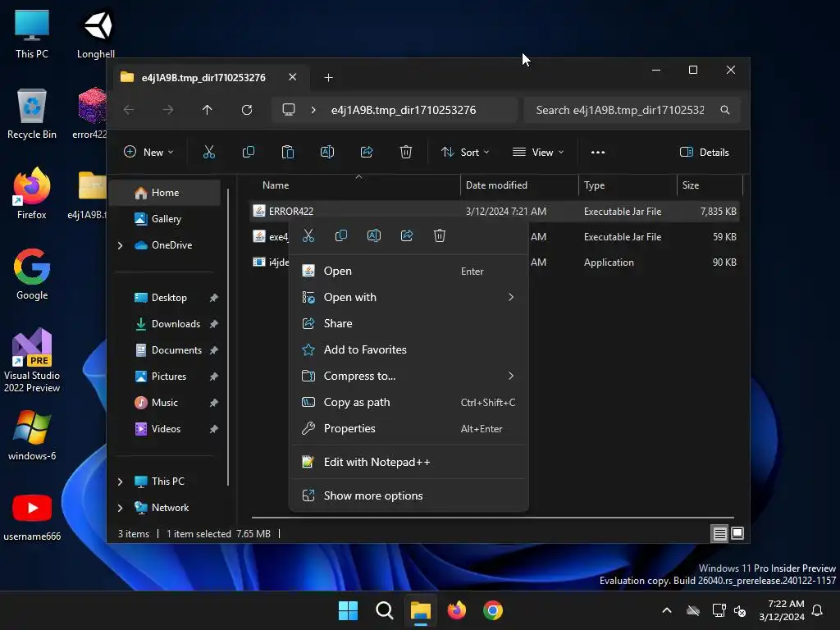Choose Open in the context menu

[x=409, y=271]
